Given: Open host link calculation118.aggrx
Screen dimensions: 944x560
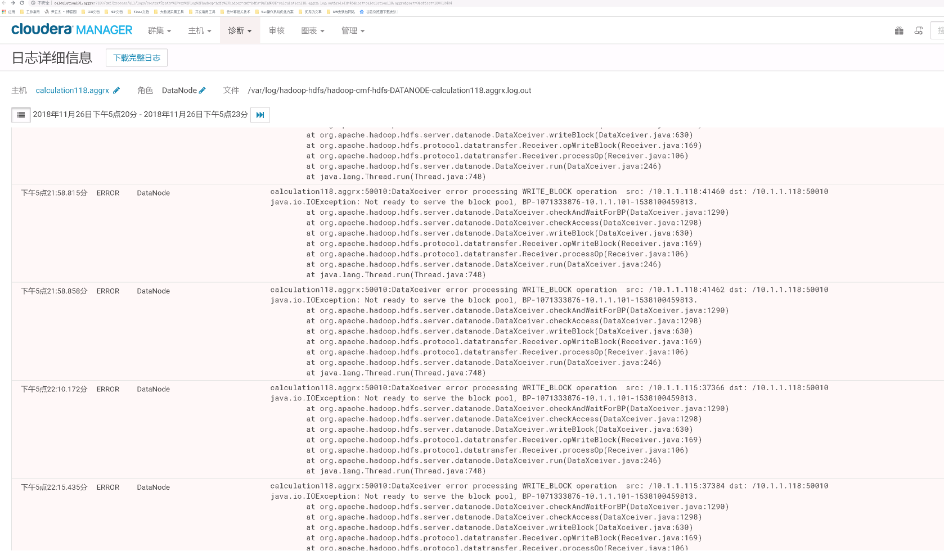Looking at the screenshot, I should coord(73,91).
